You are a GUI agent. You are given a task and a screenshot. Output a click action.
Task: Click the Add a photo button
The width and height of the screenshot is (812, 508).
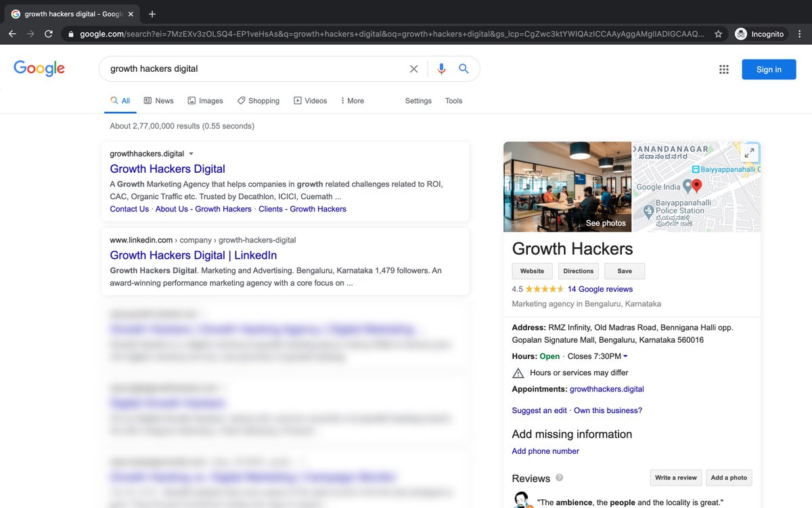pos(729,478)
